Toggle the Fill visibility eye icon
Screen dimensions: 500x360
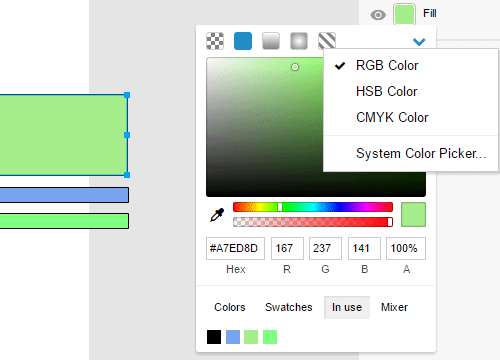point(378,15)
